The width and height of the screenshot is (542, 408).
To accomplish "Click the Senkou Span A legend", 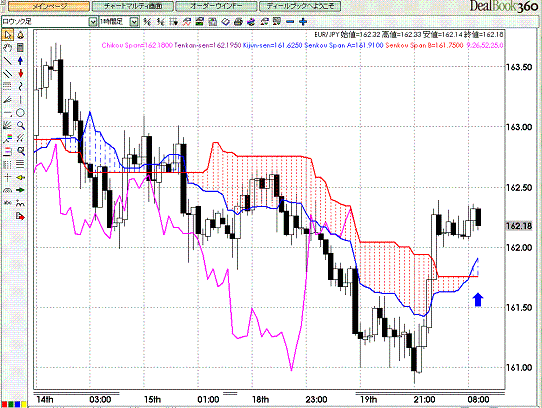I will coord(344,45).
